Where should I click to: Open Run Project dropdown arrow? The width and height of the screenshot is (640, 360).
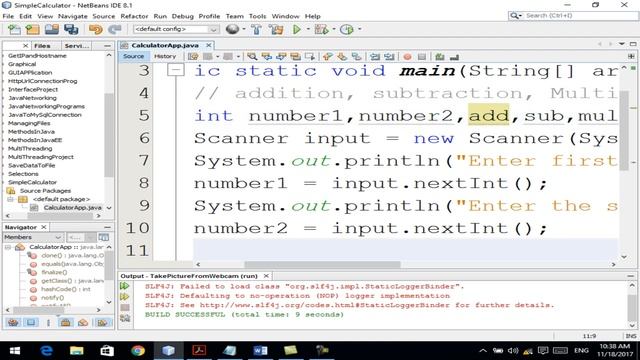click(x=308, y=29)
